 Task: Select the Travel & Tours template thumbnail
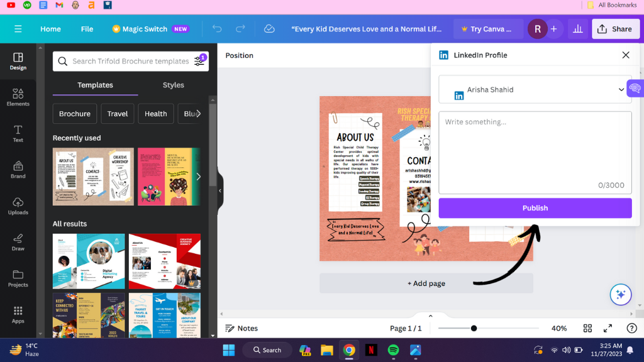165,315
